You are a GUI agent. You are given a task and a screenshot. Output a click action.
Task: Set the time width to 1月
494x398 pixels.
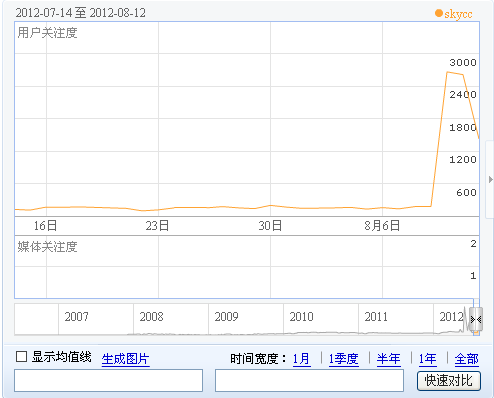click(302, 359)
